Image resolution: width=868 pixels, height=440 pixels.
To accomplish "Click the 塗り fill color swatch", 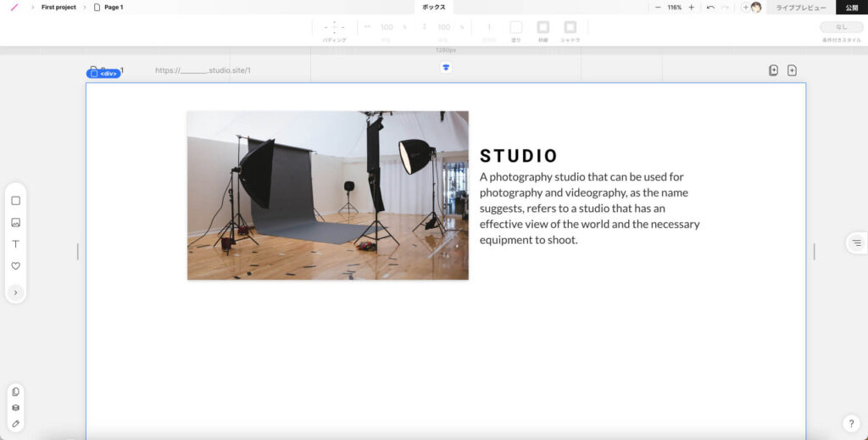I will (x=515, y=27).
